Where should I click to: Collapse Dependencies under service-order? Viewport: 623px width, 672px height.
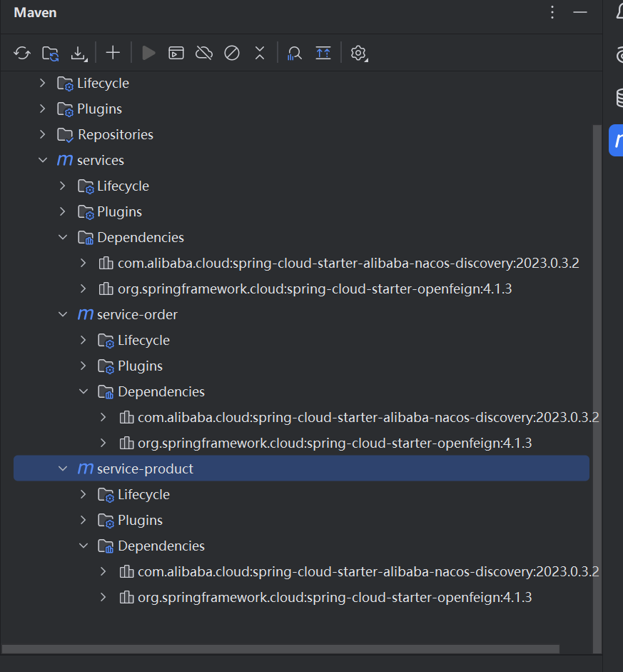[x=83, y=391]
